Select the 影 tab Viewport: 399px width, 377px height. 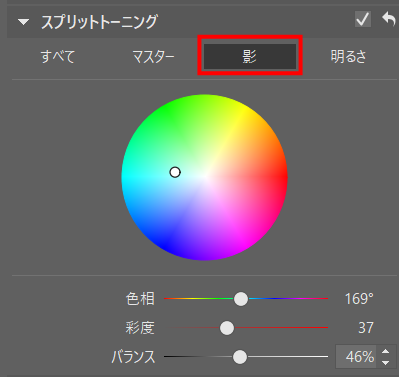pyautogui.click(x=250, y=56)
